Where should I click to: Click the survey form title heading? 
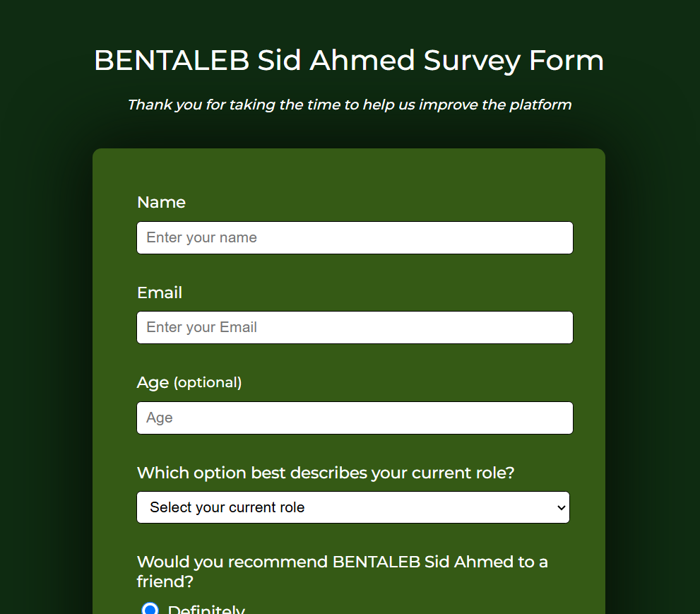[x=349, y=61]
